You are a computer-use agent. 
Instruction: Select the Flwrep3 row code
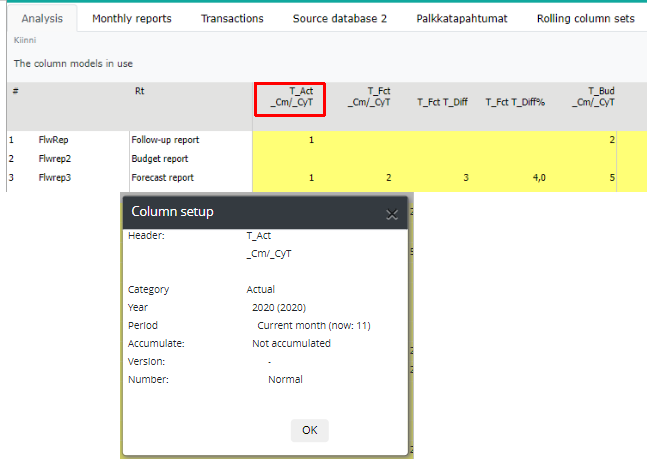(54, 178)
